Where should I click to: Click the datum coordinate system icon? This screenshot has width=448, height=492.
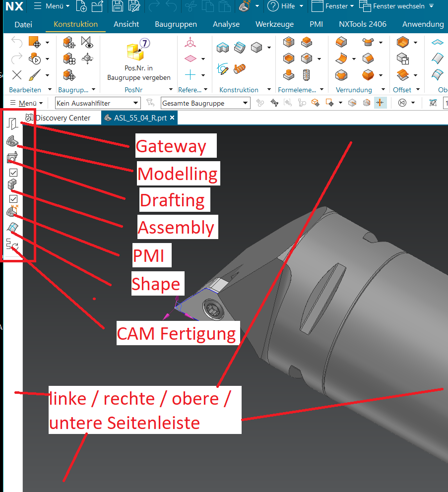[190, 42]
